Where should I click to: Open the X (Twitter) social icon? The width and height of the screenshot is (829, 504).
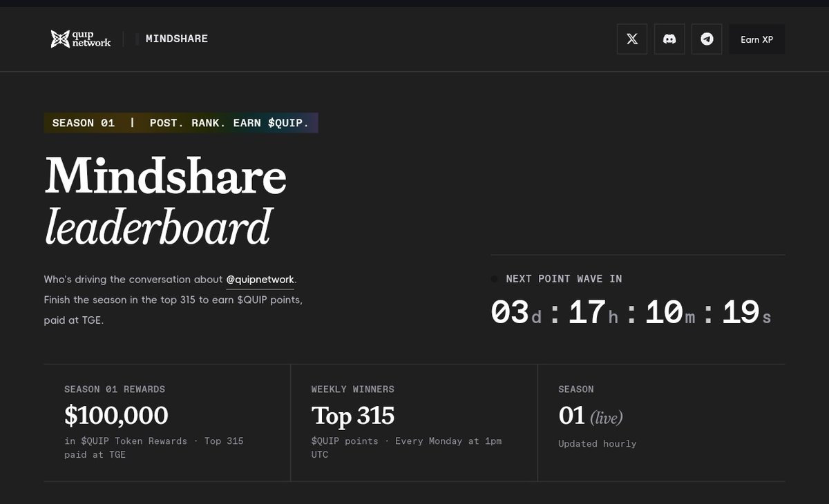click(632, 39)
